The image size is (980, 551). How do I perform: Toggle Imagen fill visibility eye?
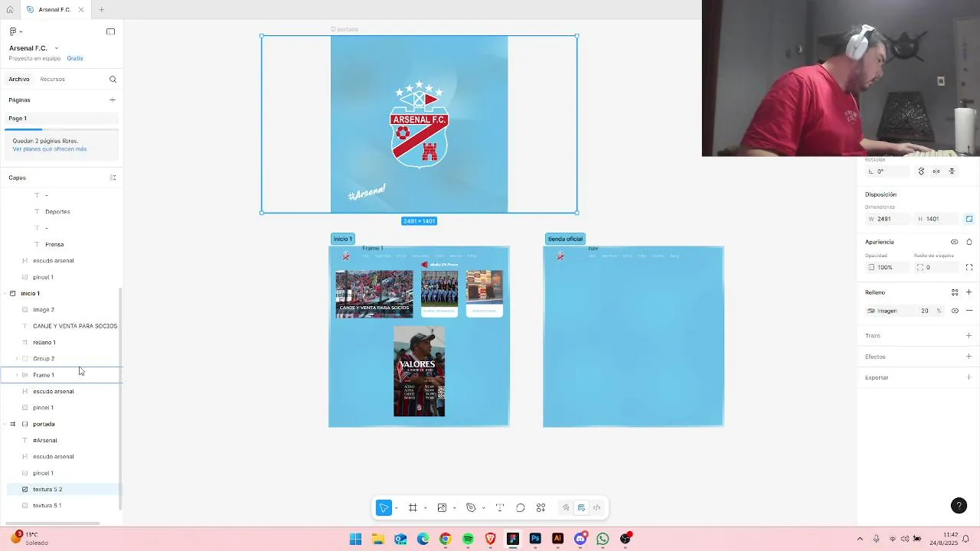pyautogui.click(x=955, y=311)
